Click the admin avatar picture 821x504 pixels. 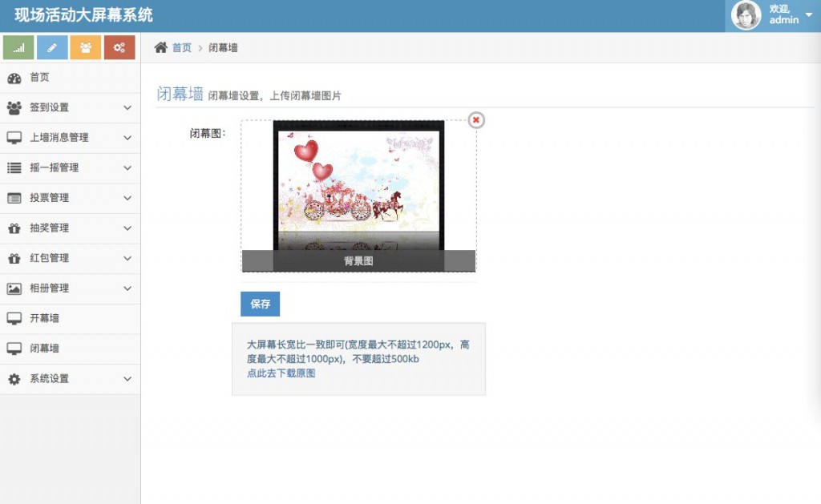tap(746, 15)
